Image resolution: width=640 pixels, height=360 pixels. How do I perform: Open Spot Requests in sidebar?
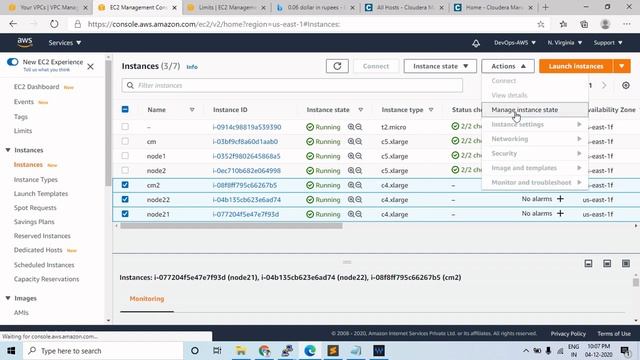(x=35, y=208)
